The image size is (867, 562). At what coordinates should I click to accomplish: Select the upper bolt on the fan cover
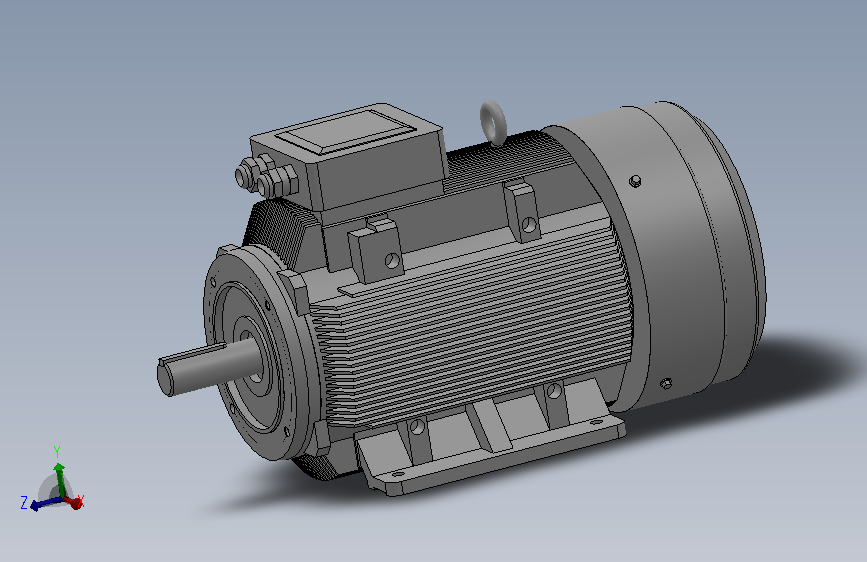[635, 181]
